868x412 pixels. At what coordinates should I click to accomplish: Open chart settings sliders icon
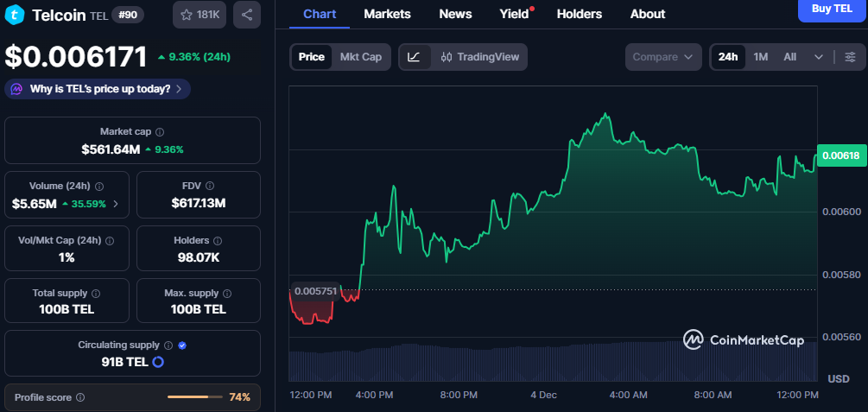pyautogui.click(x=850, y=57)
